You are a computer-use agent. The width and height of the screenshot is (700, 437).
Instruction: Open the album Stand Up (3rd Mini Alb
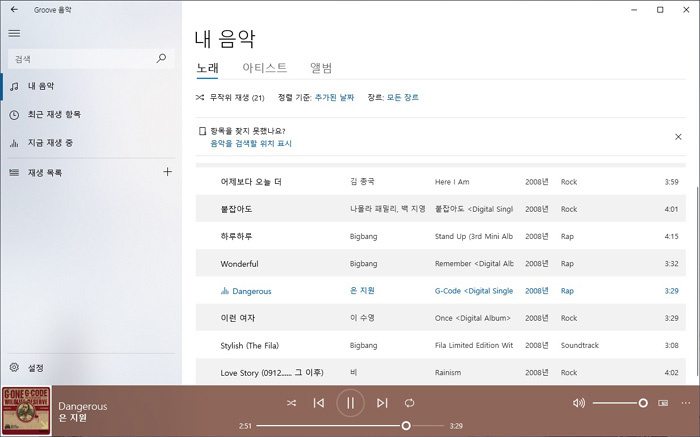pos(474,236)
